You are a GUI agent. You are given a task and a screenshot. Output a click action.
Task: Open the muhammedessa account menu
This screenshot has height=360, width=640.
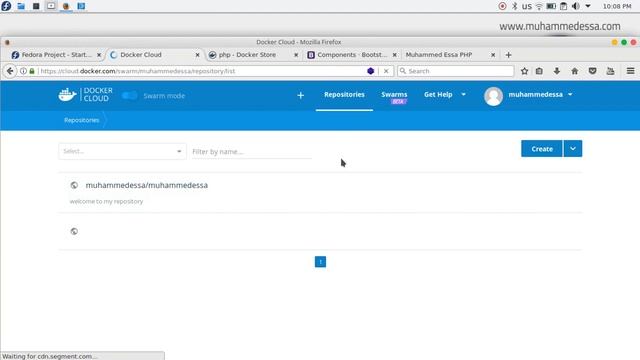(540, 94)
